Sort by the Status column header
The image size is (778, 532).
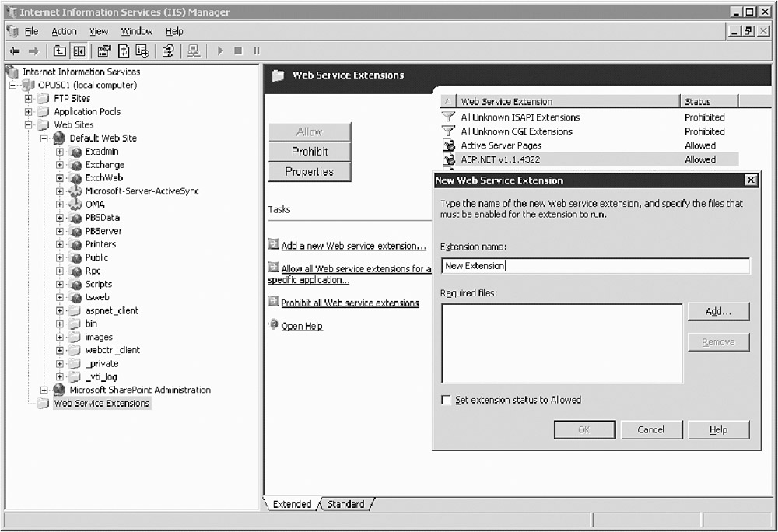(708, 101)
